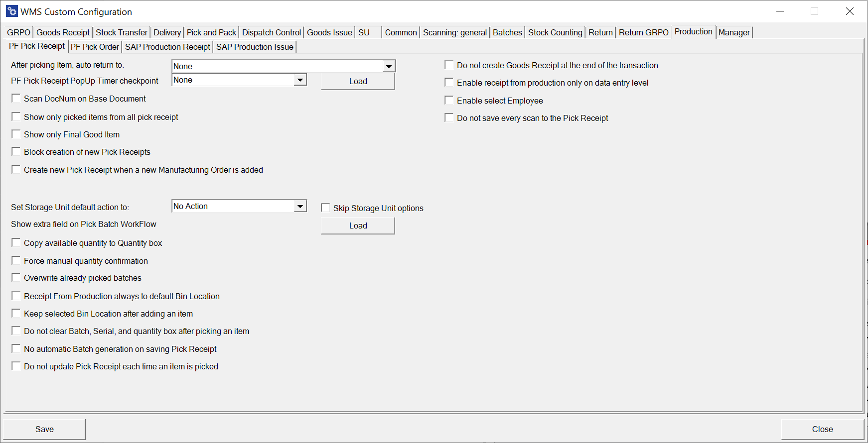This screenshot has width=868, height=443.
Task: Toggle Block creation of new Pick Receipts
Action: [16, 152]
